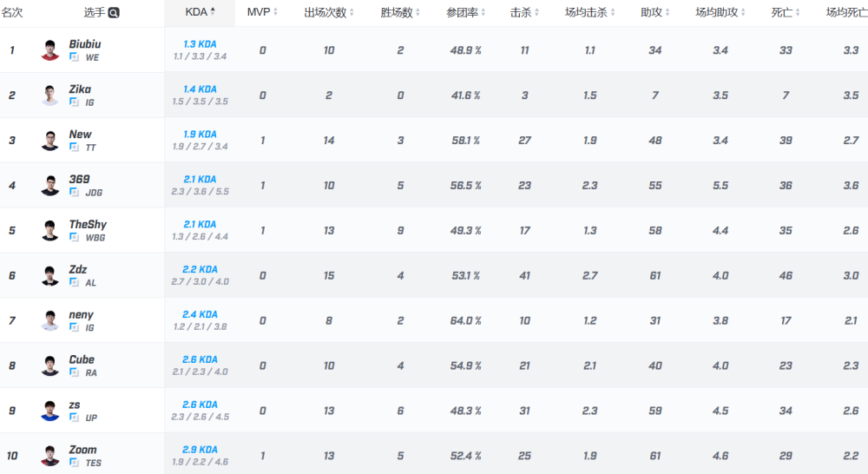Viewport: 868px width, 474px height.
Task: Open player name link New
Action: 80,134
